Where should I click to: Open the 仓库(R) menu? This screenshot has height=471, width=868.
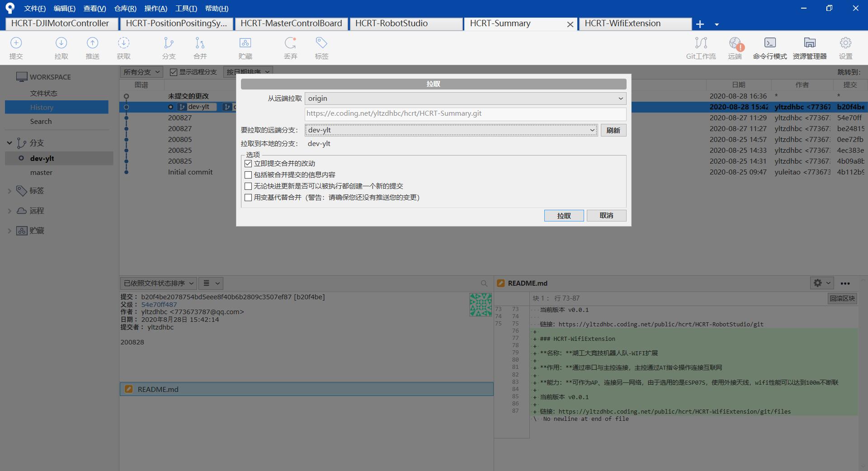(x=125, y=8)
